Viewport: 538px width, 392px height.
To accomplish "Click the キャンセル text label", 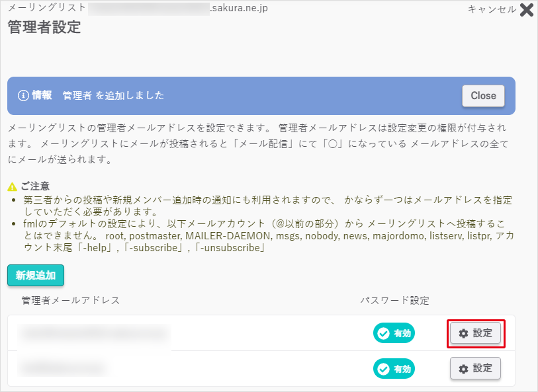I will coord(492,9).
